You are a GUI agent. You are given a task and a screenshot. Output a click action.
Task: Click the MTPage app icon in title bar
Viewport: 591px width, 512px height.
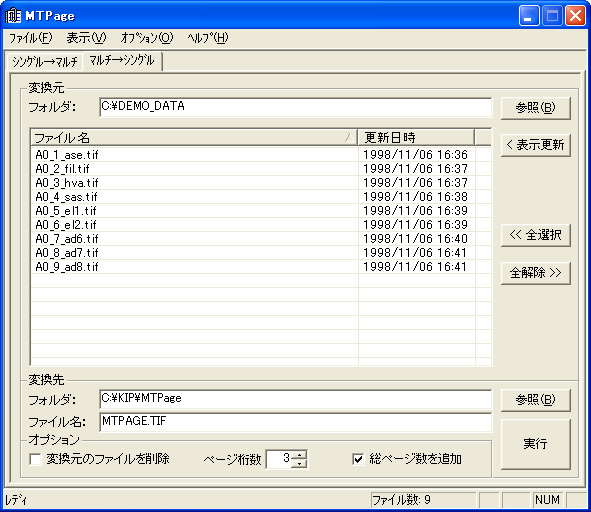point(13,15)
